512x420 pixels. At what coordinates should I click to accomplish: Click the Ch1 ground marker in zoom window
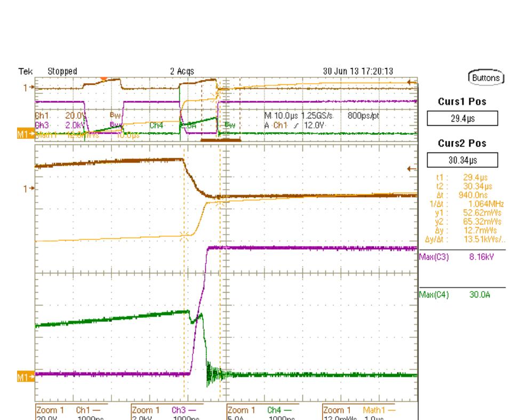(28, 189)
